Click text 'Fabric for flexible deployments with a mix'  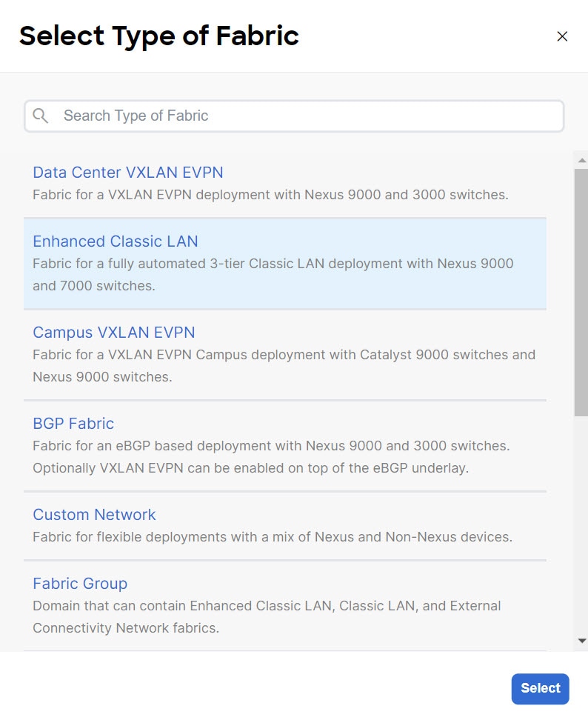[x=163, y=537]
